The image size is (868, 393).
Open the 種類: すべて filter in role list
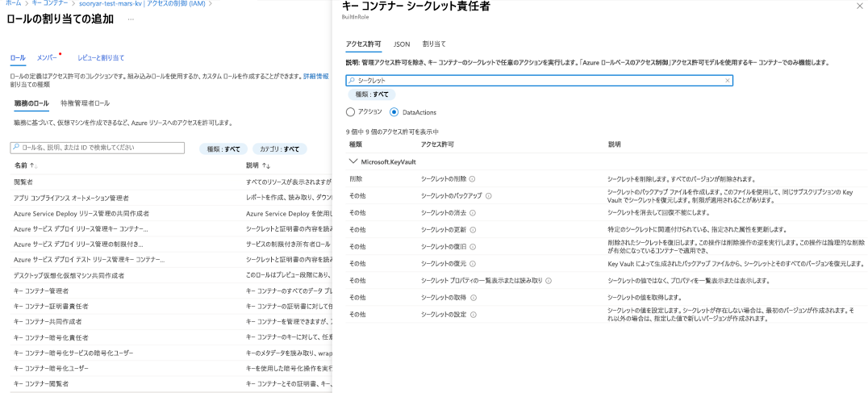point(223,149)
